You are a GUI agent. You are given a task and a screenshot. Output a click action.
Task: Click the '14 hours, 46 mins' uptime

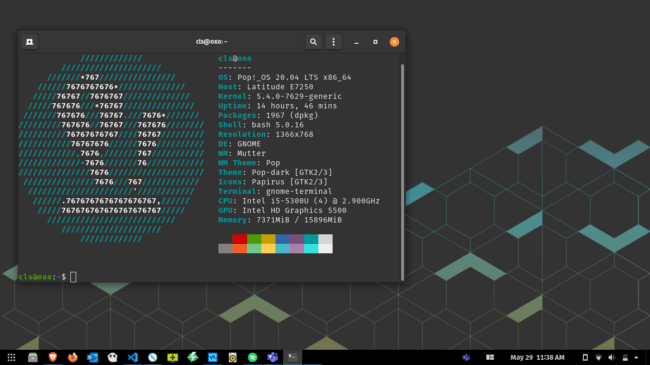[x=297, y=106]
